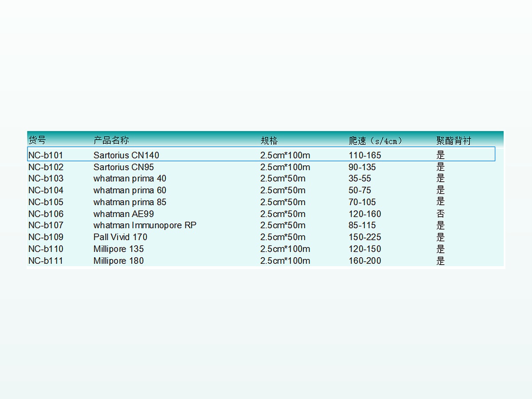Click the 货号 column header
Screen dimensions: 532x399
pyautogui.click(x=37, y=141)
